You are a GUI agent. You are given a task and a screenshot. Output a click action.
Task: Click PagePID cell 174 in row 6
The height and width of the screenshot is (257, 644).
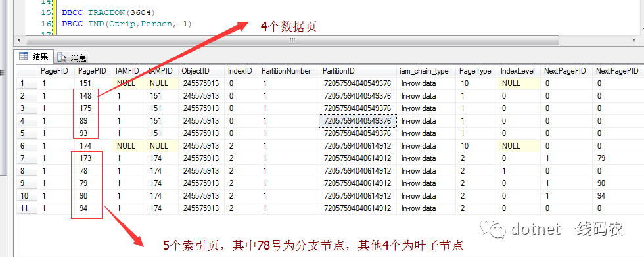pos(93,146)
